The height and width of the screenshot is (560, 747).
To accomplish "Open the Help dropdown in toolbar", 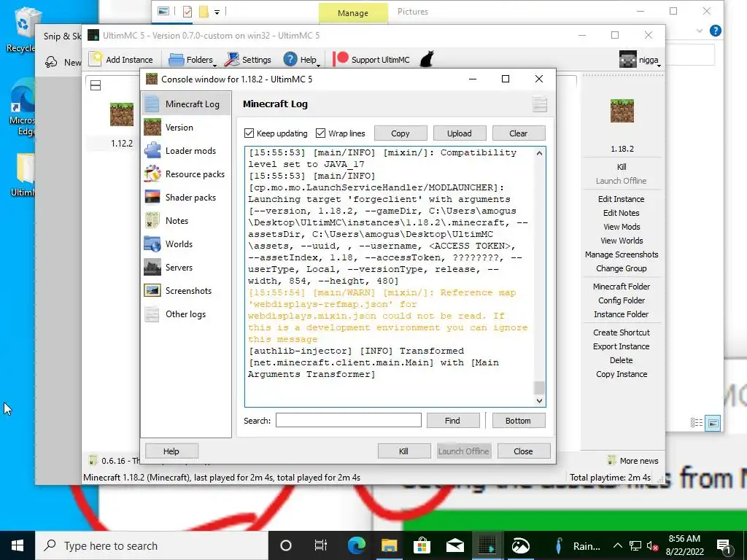I will pos(302,60).
